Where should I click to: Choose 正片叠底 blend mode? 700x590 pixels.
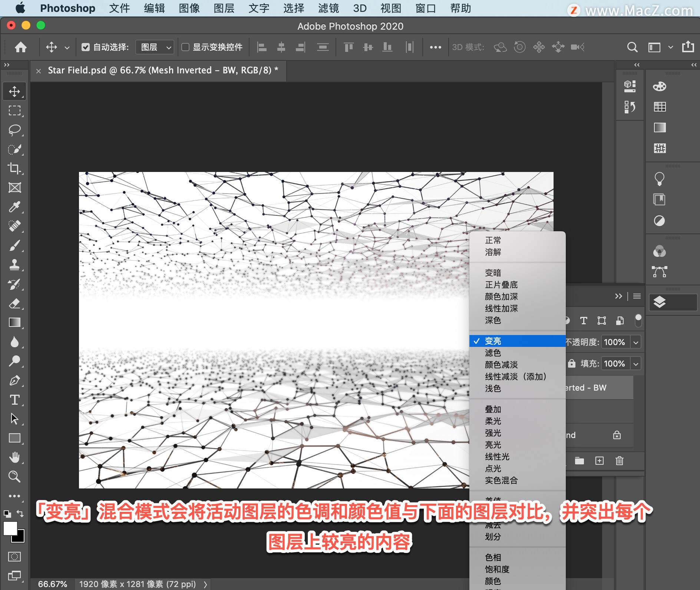tap(501, 285)
